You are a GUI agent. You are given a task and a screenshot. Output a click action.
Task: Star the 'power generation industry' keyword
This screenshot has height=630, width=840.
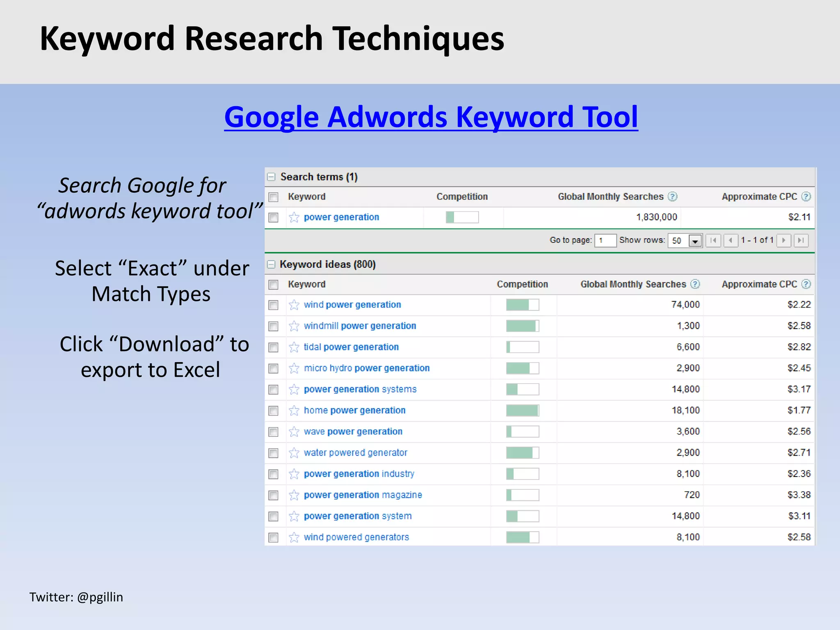pyautogui.click(x=294, y=474)
